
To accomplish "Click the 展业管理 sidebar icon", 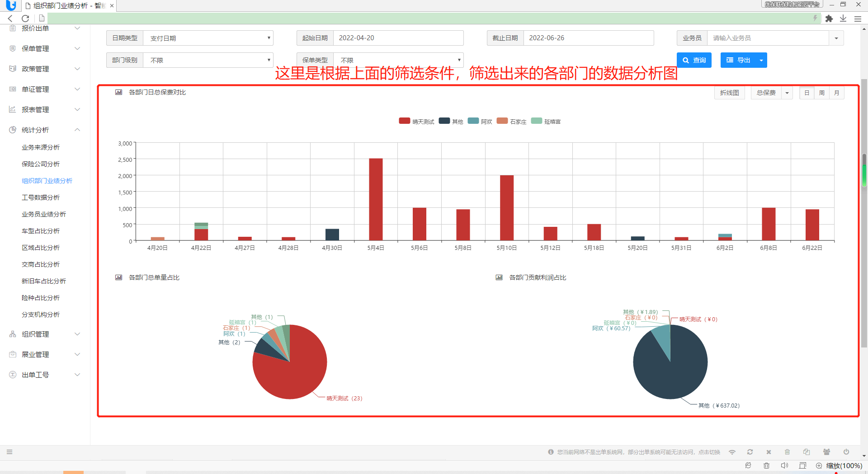I will pos(13,354).
